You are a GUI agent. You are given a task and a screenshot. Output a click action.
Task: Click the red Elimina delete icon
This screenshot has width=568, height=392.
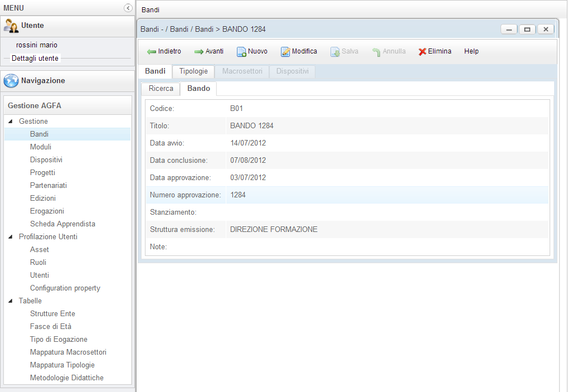423,52
